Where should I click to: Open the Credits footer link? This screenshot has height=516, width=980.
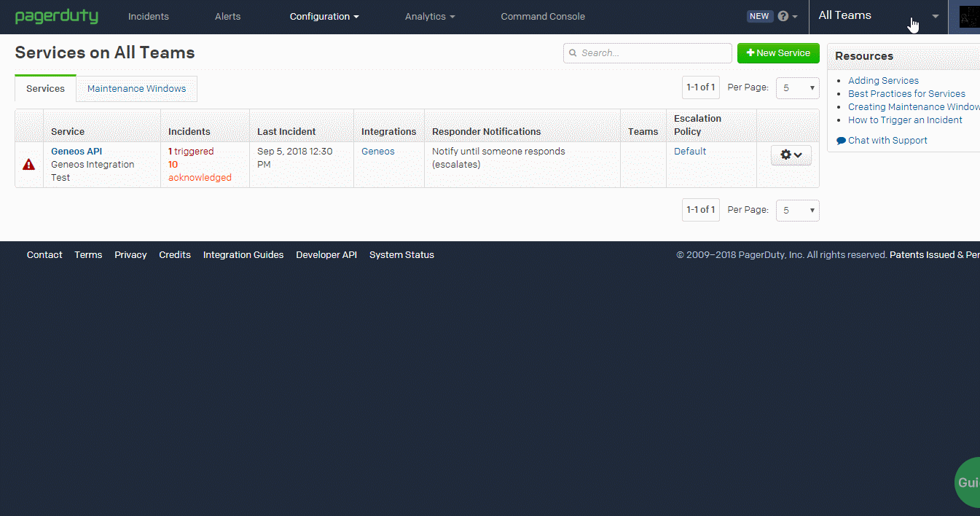[x=175, y=255]
